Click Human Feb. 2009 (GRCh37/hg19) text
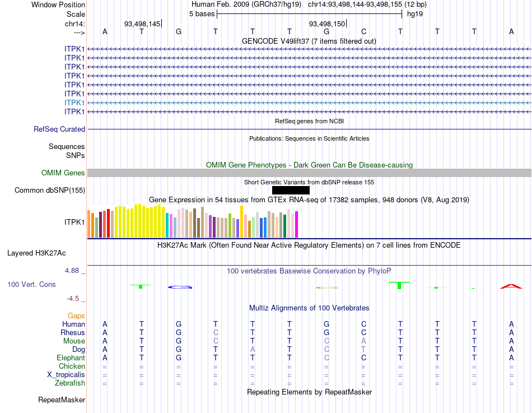The width and height of the screenshot is (532, 413). pos(246,4)
